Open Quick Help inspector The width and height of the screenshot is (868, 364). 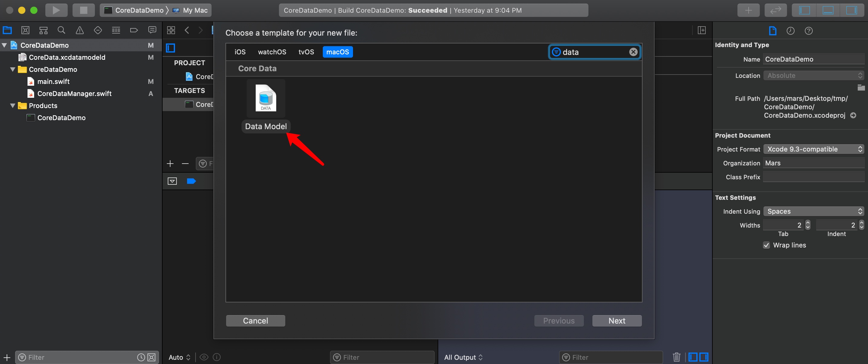pos(809,30)
